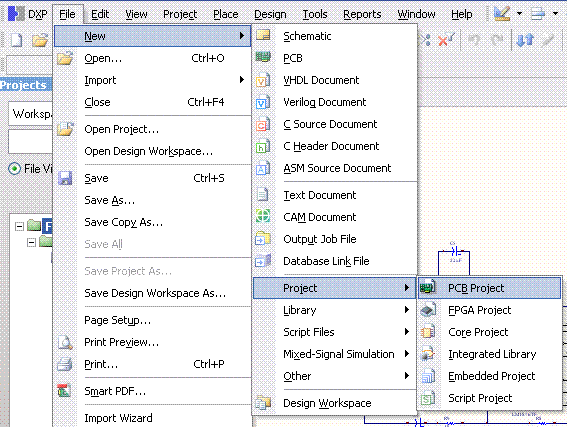This screenshot has height=432, width=576.
Task: Choose Save Design Workspace As entry
Action: tap(152, 293)
